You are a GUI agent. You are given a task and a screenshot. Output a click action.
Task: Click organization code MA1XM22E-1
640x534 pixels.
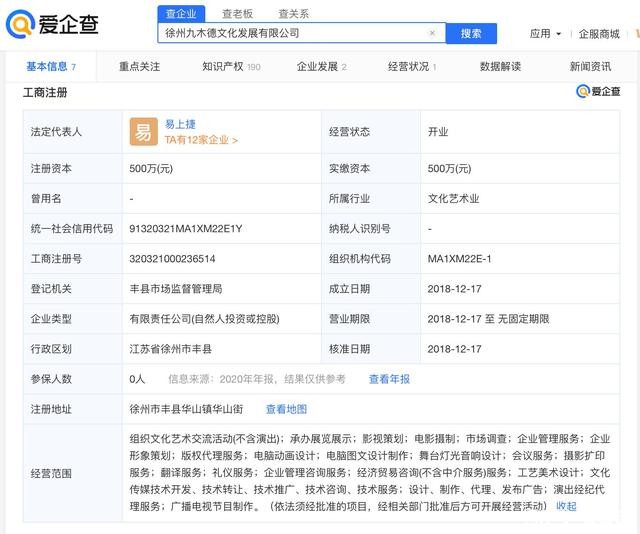coord(460,259)
